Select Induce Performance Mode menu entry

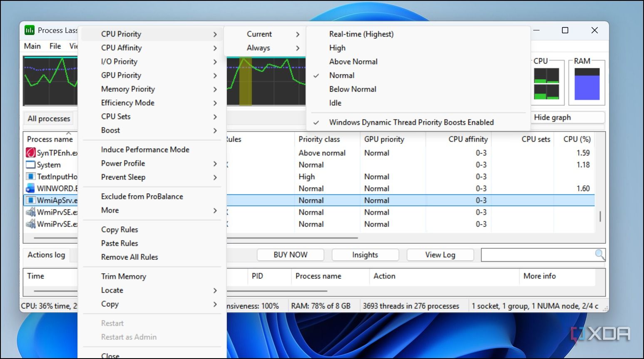[x=152, y=150]
